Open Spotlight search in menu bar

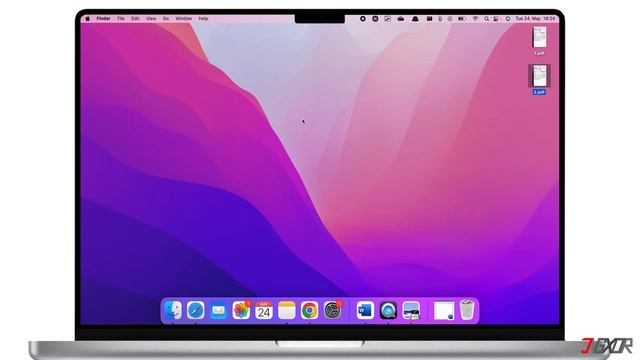point(487,19)
